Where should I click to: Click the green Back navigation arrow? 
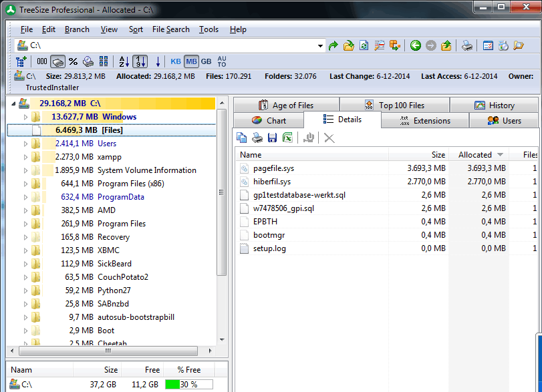click(416, 45)
